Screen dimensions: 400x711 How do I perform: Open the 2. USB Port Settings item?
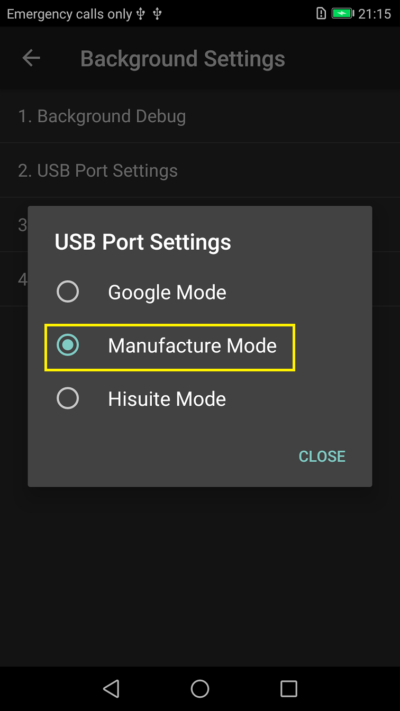click(x=200, y=170)
